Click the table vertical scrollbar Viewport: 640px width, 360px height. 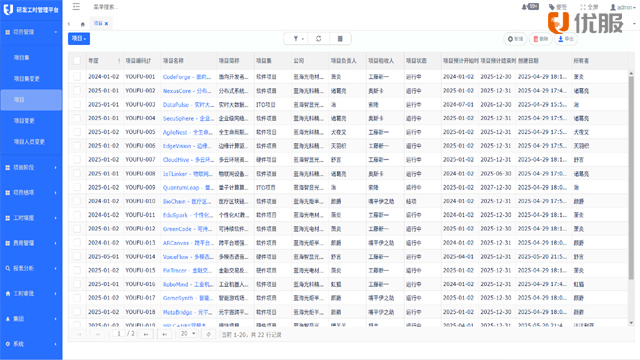pos(631,178)
